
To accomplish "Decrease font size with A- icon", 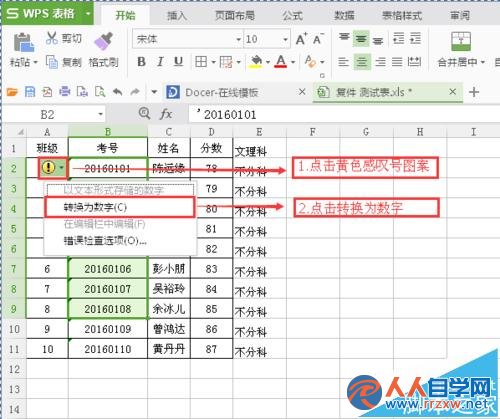I will pyautogui.click(x=318, y=39).
